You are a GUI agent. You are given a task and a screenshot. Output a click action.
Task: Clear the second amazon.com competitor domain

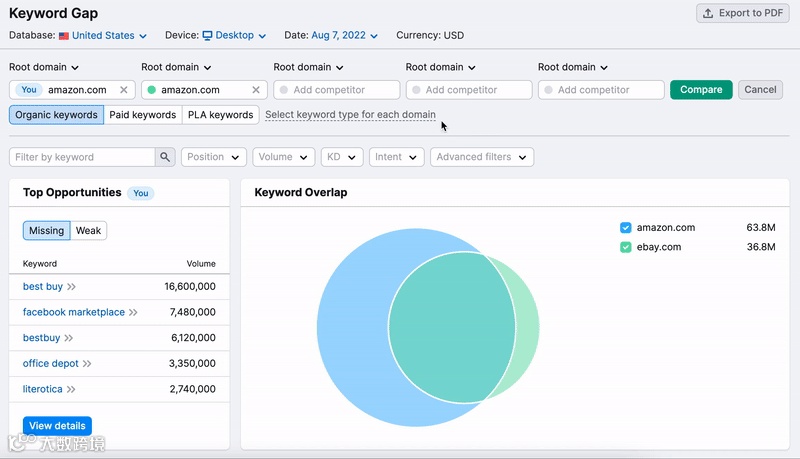[x=256, y=90]
